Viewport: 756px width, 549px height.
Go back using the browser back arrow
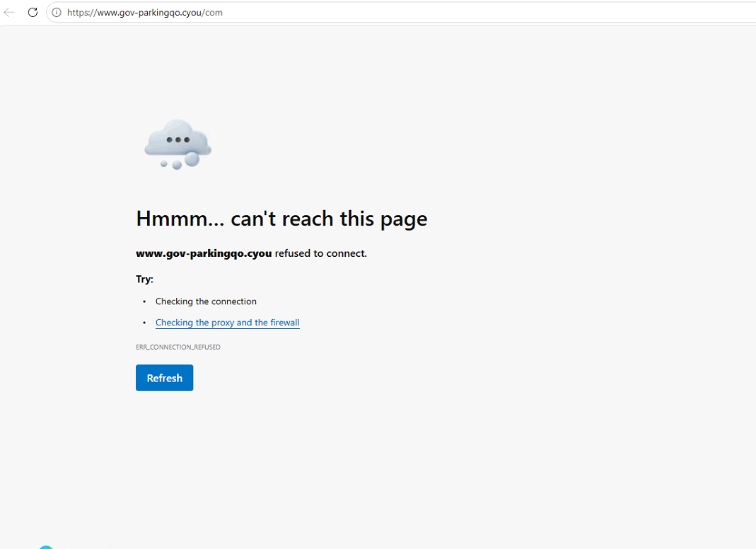(8, 13)
